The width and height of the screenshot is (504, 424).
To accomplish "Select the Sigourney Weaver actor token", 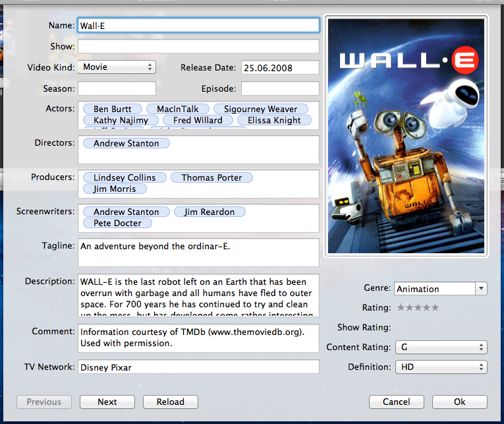I will tap(261, 109).
